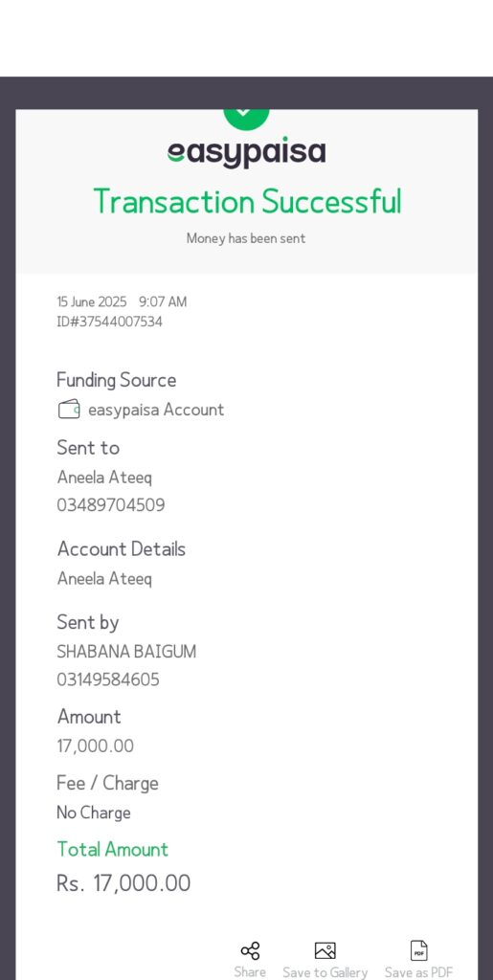The width and height of the screenshot is (493, 980).
Task: Click the green checkmark success badge
Action: point(246,119)
